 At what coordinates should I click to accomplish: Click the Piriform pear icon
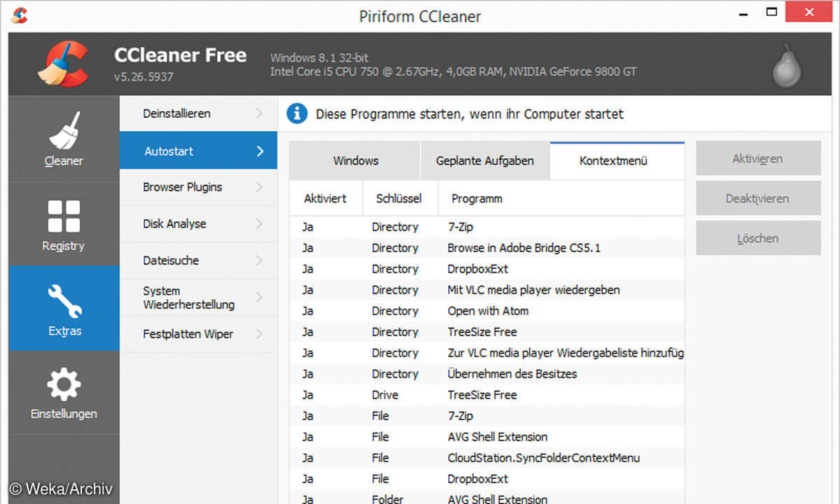coord(787,66)
